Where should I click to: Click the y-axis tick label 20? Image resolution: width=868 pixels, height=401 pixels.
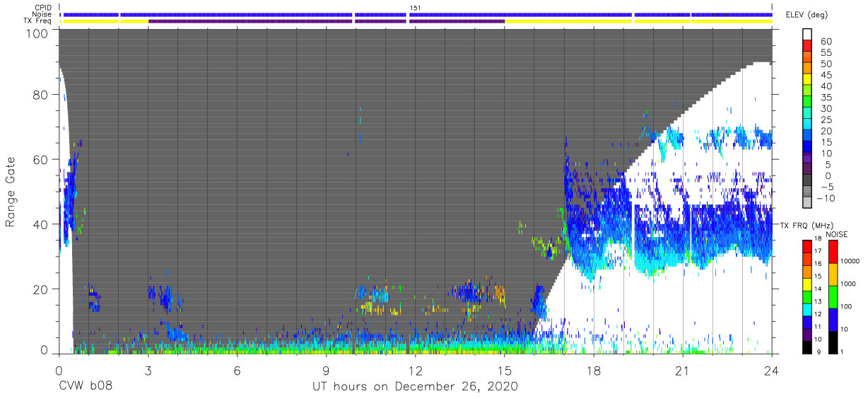(41, 289)
